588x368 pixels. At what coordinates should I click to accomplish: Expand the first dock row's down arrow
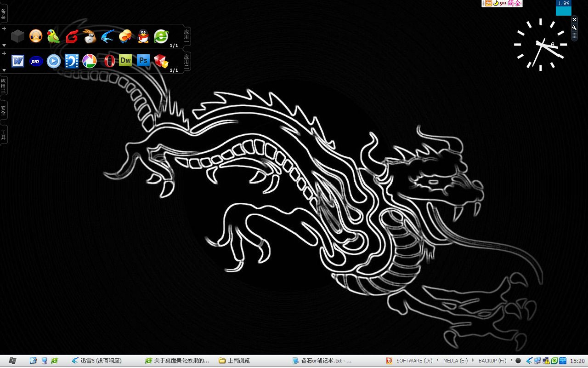click(4, 46)
